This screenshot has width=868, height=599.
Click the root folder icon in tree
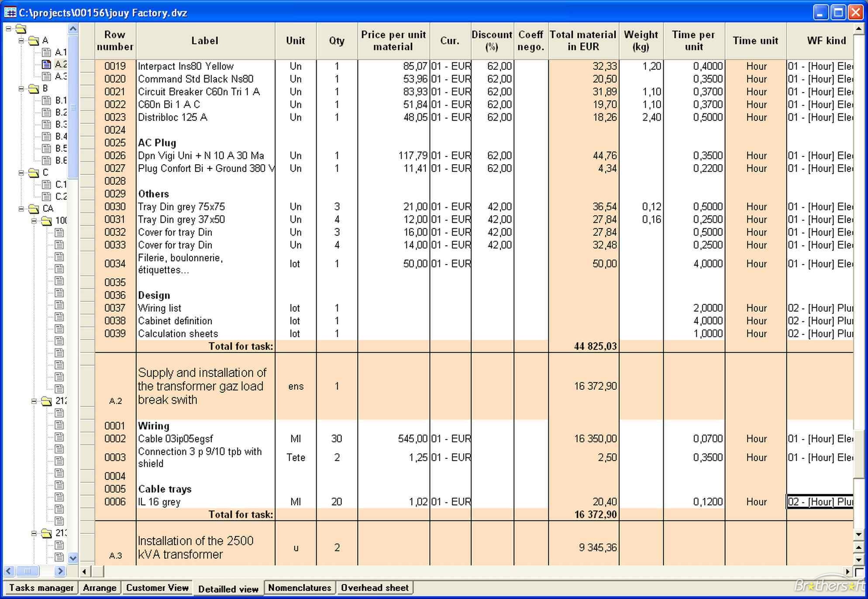(21, 29)
